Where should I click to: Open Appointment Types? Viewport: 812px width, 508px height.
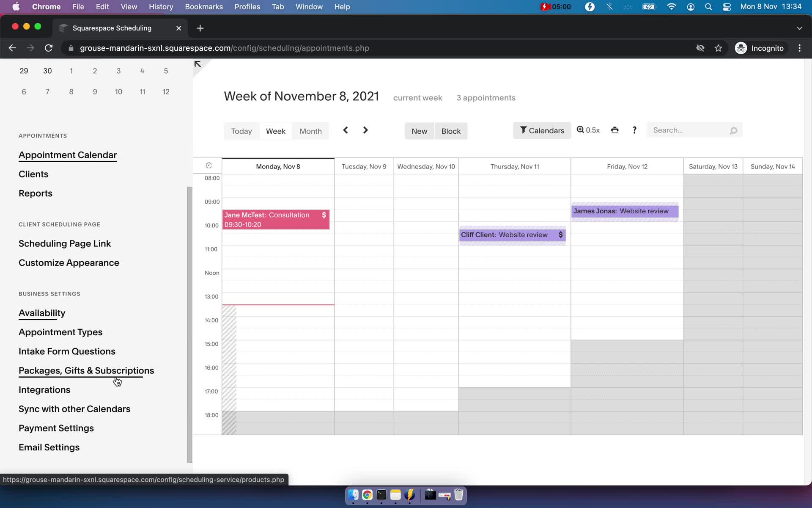pyautogui.click(x=60, y=332)
